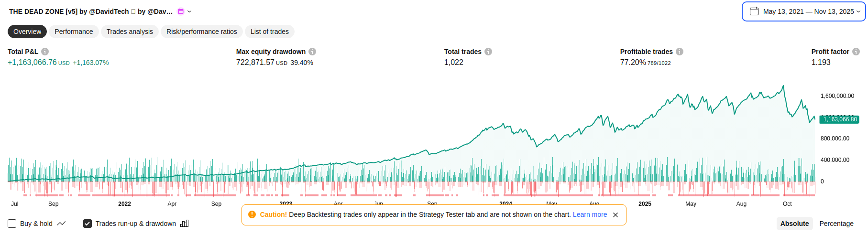Click the Total trades info icon

click(x=488, y=52)
